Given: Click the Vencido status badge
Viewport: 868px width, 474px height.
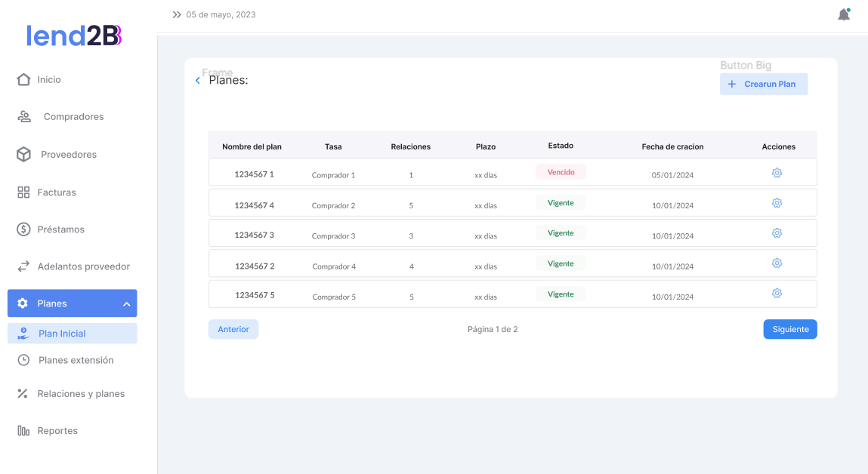Looking at the screenshot, I should (x=561, y=172).
